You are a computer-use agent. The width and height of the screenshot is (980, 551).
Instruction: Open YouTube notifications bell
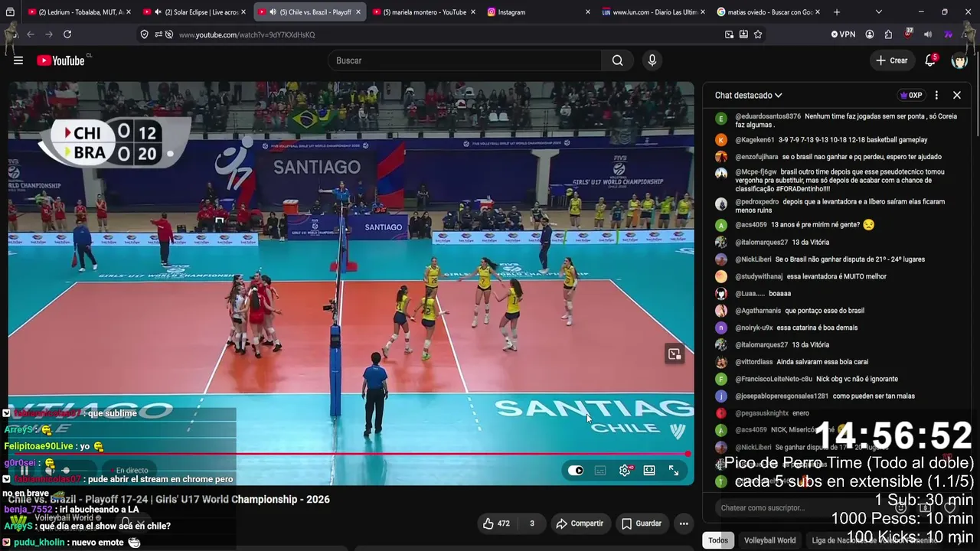[930, 60]
